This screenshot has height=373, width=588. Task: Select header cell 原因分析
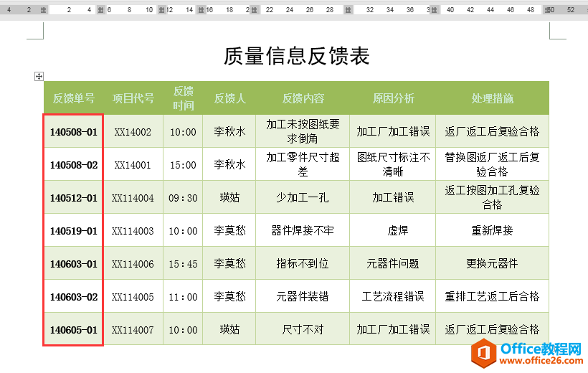(393, 98)
